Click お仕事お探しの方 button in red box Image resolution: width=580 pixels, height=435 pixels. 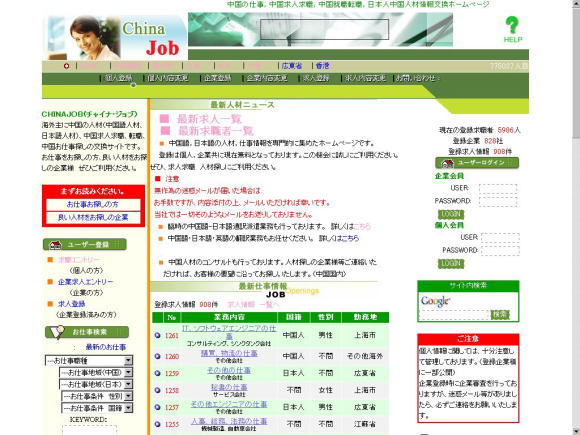pyautogui.click(x=93, y=205)
